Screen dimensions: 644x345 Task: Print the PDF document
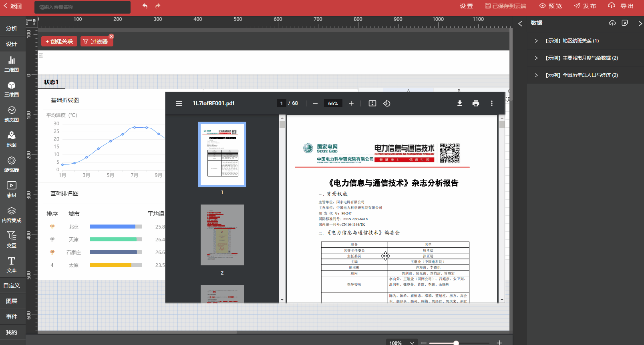[476, 103]
